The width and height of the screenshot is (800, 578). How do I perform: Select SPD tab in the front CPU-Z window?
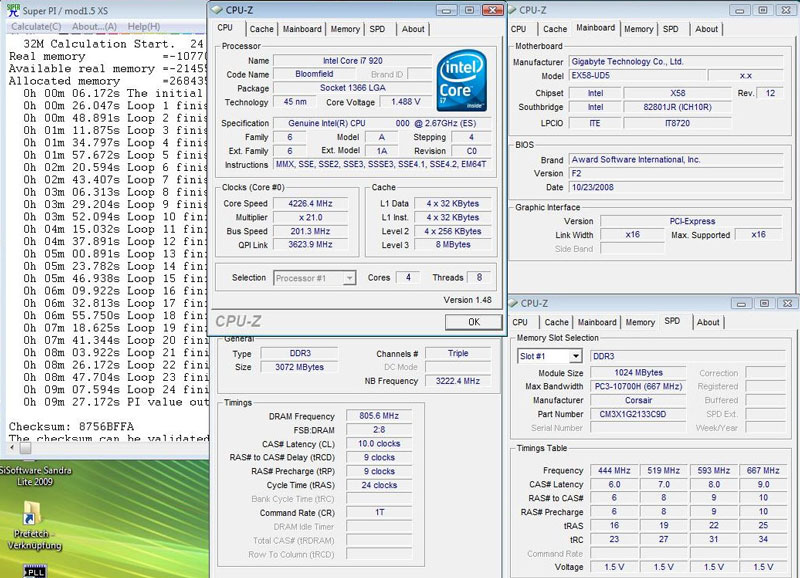(377, 29)
